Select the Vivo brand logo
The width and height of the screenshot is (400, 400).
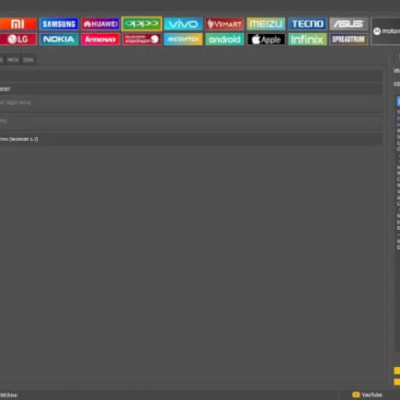183,24
